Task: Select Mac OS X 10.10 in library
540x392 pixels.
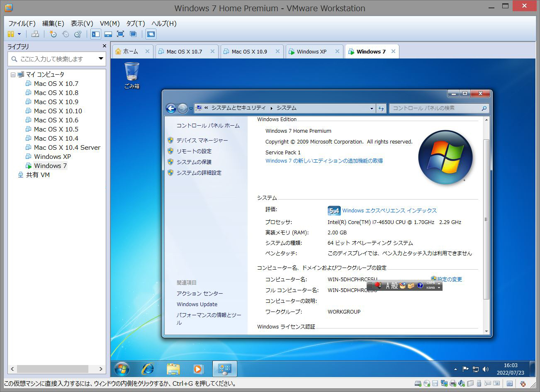Action: pyautogui.click(x=58, y=111)
